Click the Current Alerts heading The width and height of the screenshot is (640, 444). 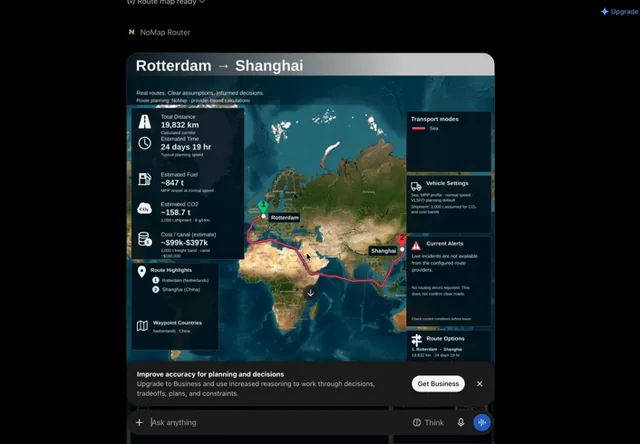pos(444,244)
